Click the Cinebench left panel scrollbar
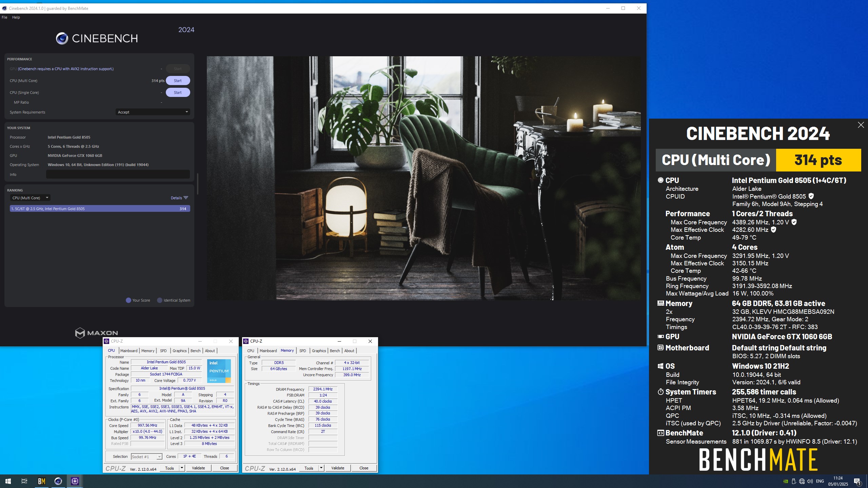868x488 pixels. click(x=198, y=184)
